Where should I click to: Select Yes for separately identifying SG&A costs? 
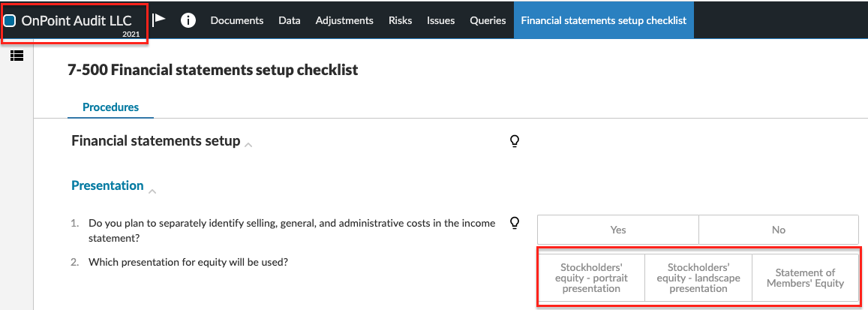point(618,230)
